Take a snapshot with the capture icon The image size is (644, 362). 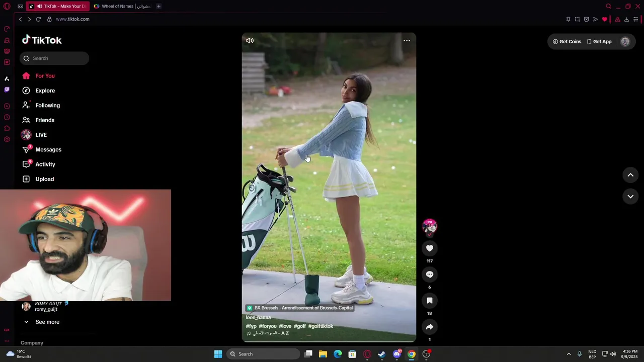(x=577, y=20)
